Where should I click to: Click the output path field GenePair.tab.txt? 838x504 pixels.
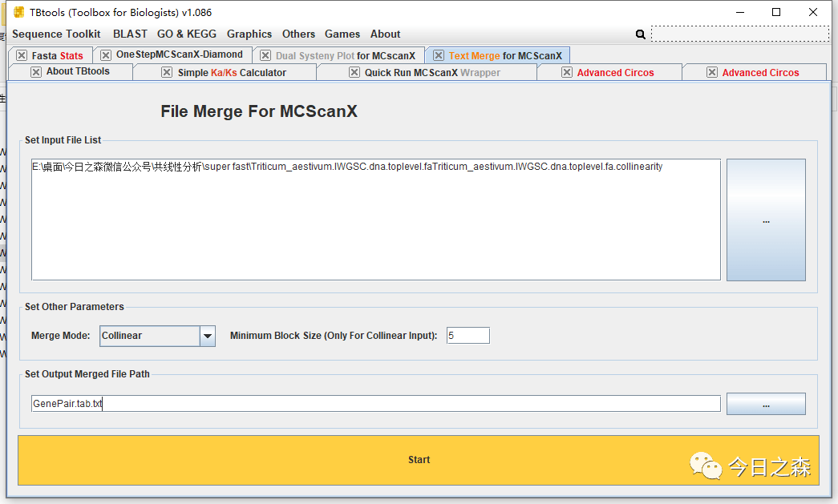click(376, 404)
